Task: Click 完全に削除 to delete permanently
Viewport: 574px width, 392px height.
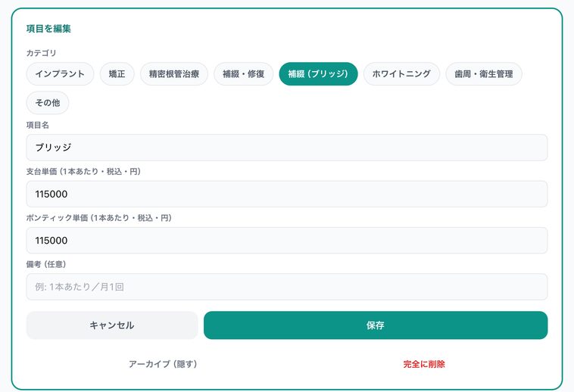Action: tap(424, 364)
